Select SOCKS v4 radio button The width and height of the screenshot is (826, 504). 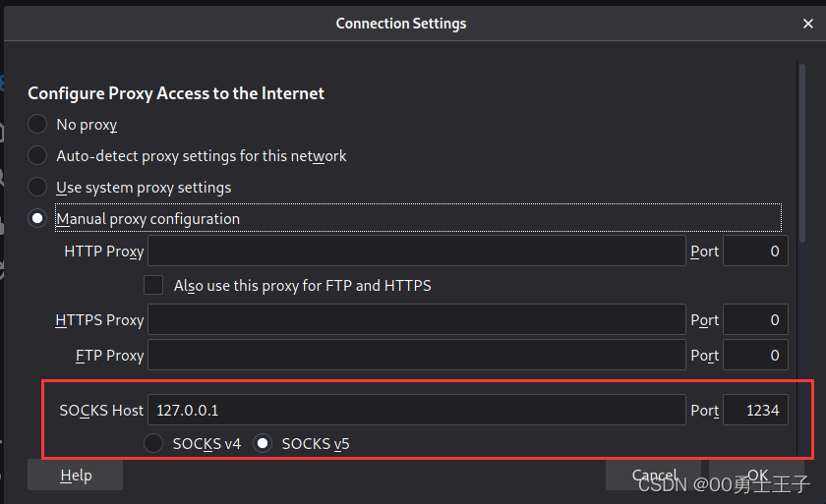[153, 443]
